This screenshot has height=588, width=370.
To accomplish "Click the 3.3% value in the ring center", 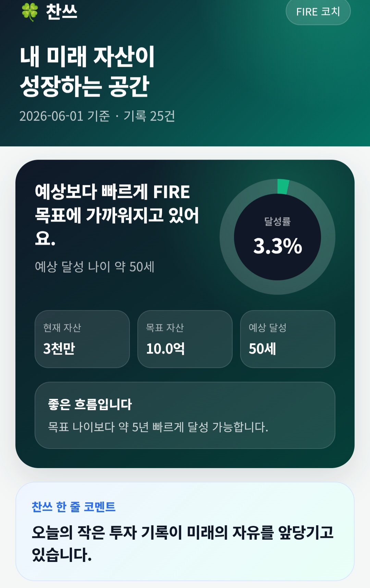I will pos(277,246).
